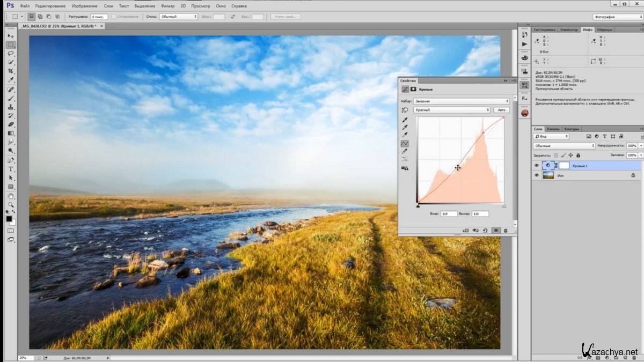
Task: Select the Crop tool
Action: click(11, 72)
